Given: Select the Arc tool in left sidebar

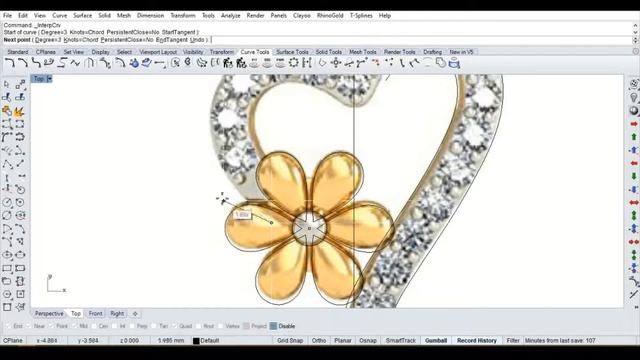Looking at the screenshot, I should 7,229.
